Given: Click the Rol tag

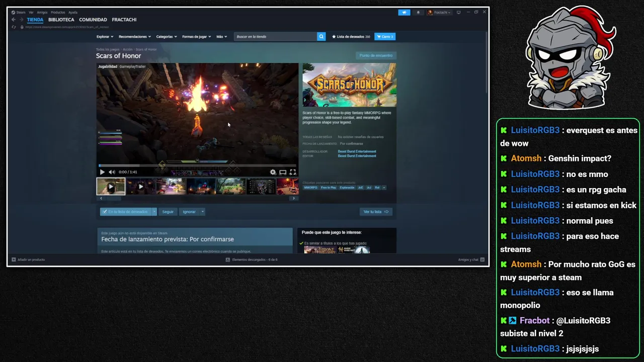Looking at the screenshot, I should [377, 188].
